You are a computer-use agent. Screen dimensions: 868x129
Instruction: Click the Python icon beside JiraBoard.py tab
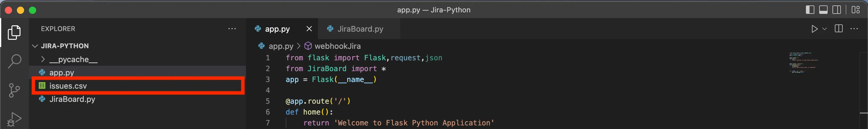pos(330,29)
